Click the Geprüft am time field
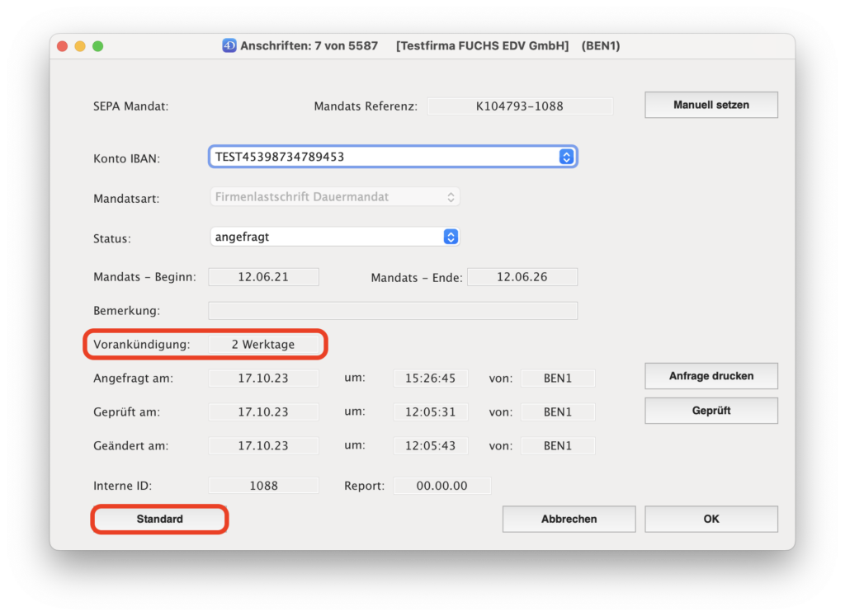The image size is (845, 616). pos(430,412)
